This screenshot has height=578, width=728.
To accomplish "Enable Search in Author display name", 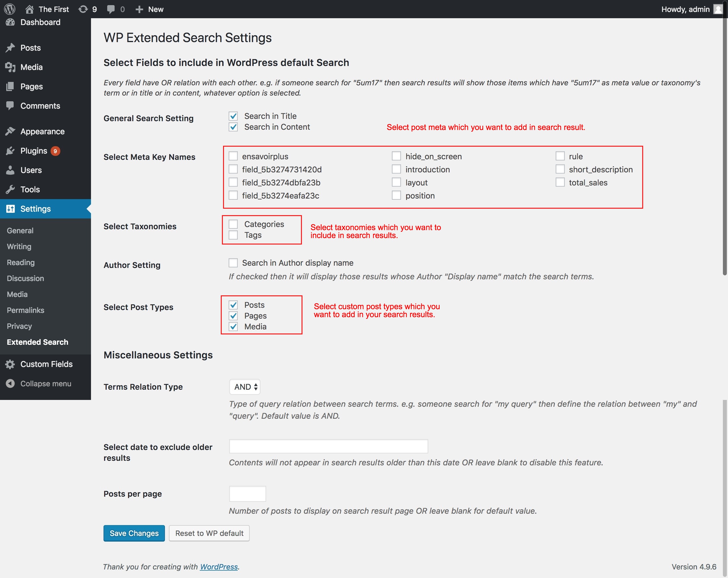I will pyautogui.click(x=233, y=263).
